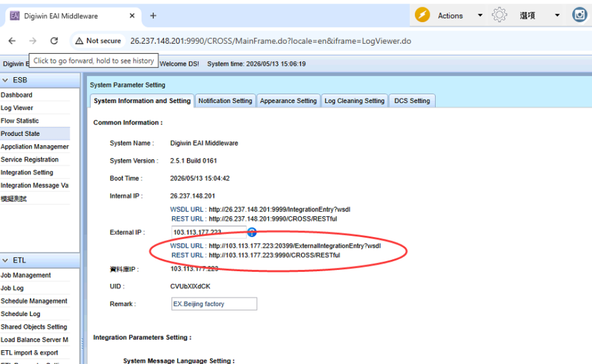Click the Remark input field
Image resolution: width=592 pixels, height=364 pixels.
(214, 304)
